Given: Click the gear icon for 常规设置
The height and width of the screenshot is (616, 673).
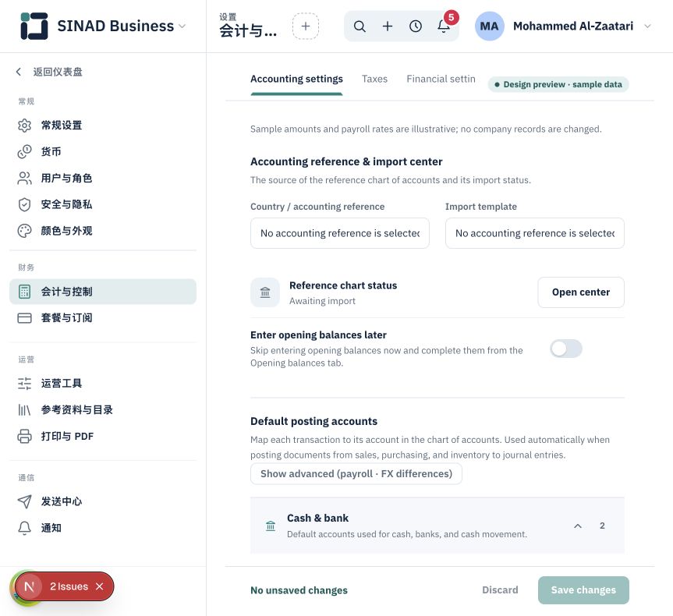Looking at the screenshot, I should point(24,126).
